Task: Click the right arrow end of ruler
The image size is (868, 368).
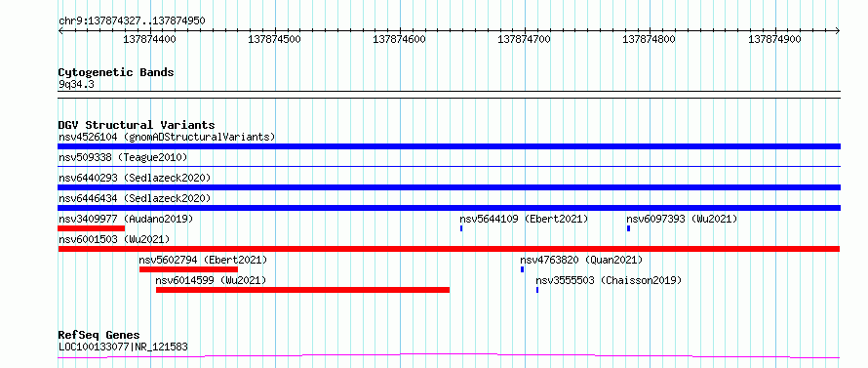Action: [838, 30]
